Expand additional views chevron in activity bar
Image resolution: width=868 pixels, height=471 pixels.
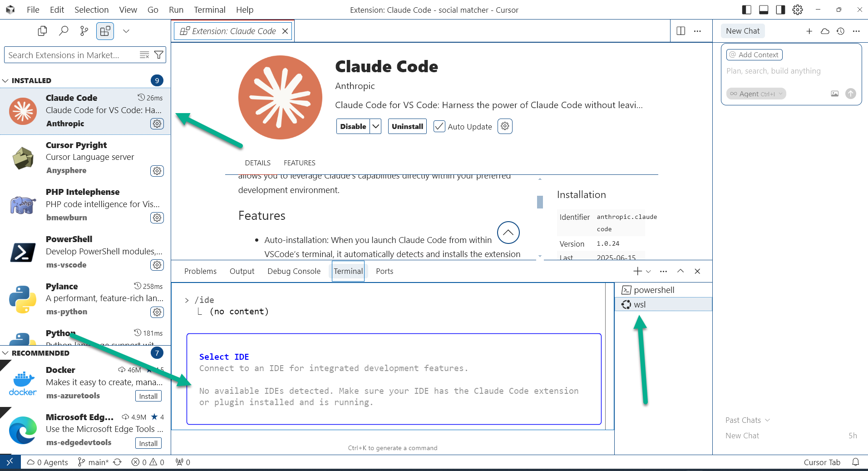coord(126,31)
